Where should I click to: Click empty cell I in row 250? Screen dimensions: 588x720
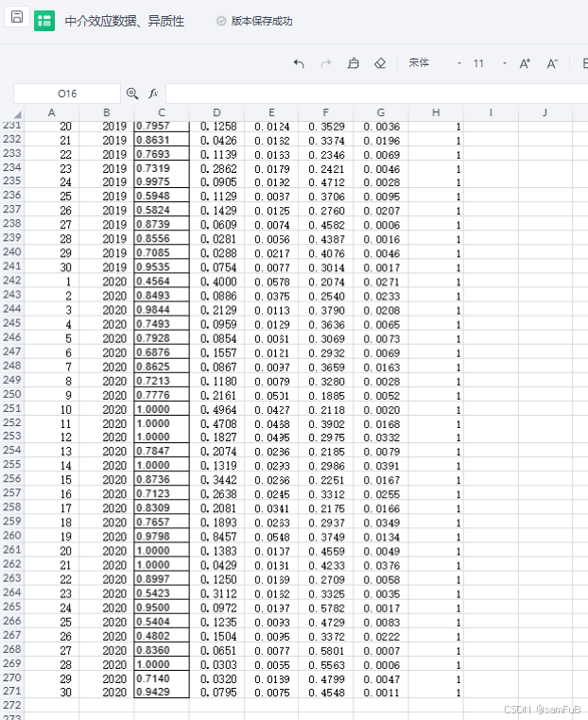(491, 395)
